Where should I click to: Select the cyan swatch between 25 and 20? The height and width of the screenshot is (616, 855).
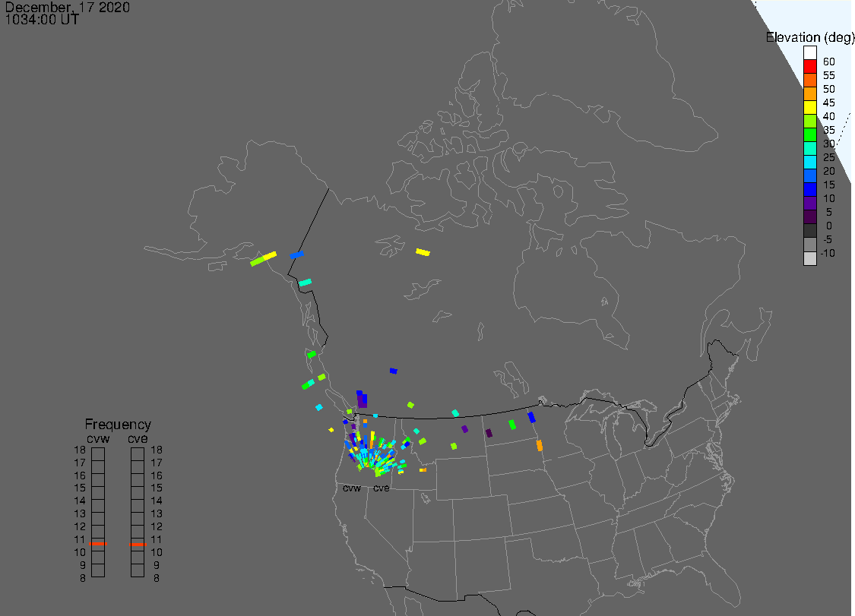(x=809, y=162)
